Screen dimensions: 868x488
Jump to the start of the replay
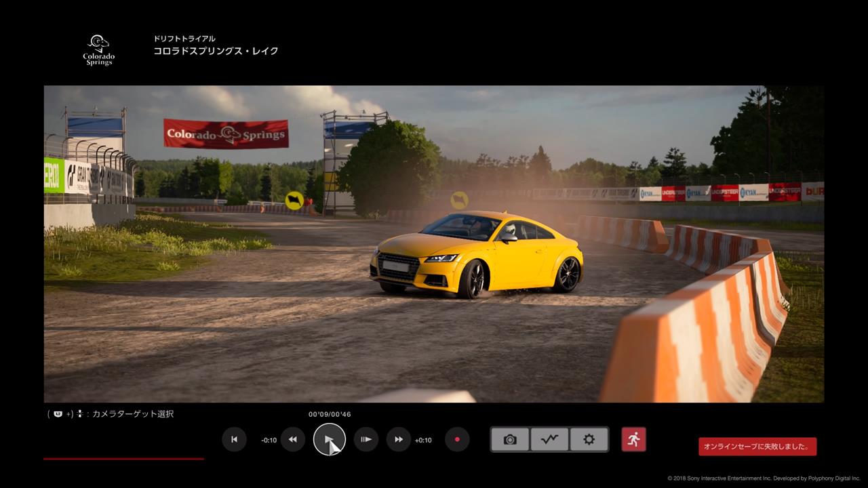(234, 439)
